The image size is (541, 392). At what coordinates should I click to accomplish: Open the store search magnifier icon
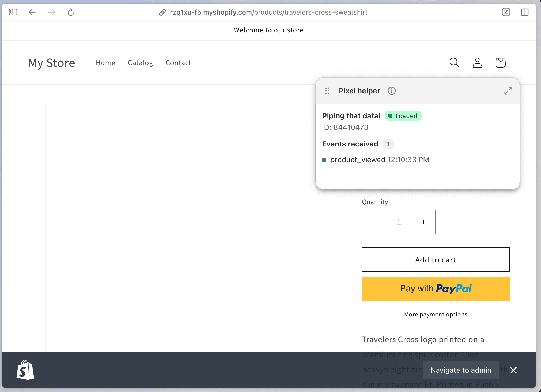tap(454, 63)
